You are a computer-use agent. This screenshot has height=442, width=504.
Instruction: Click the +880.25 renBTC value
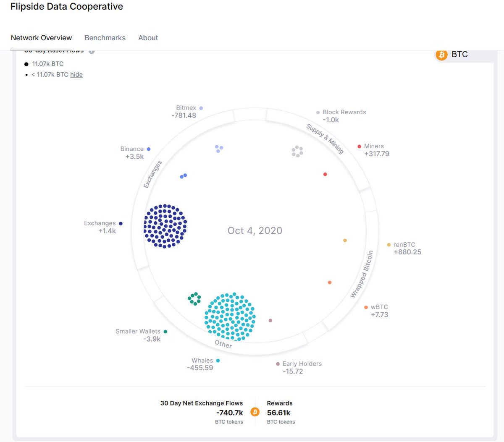[x=407, y=252]
